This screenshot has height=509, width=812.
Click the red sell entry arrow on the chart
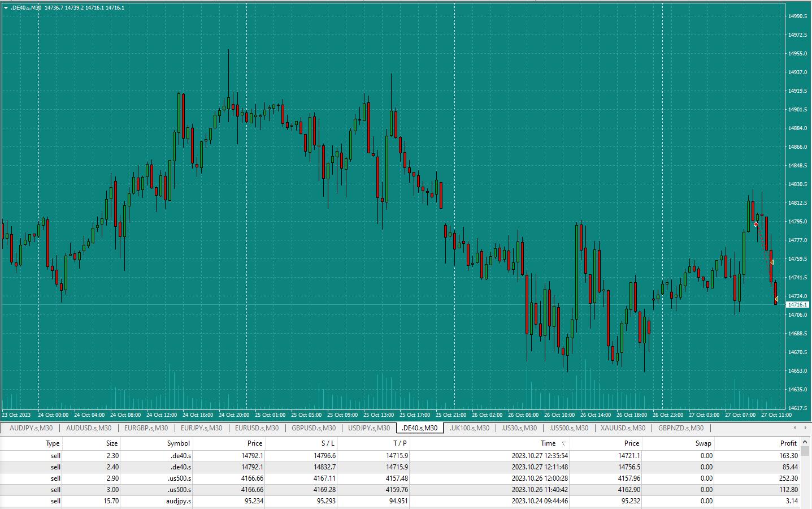(x=756, y=225)
